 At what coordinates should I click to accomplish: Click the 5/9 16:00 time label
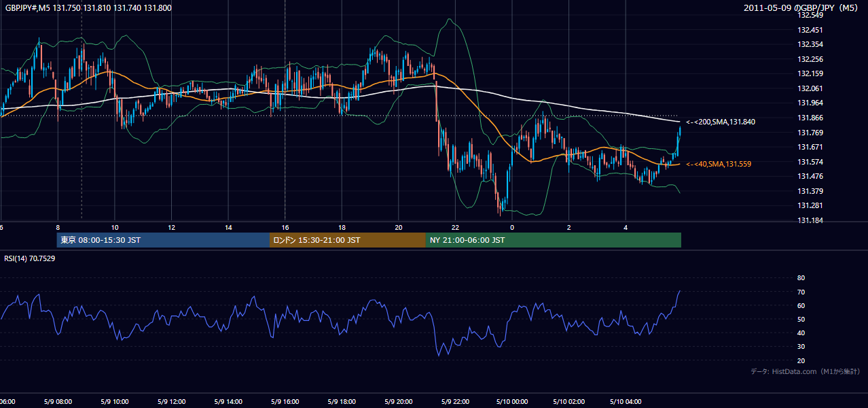[x=285, y=402]
